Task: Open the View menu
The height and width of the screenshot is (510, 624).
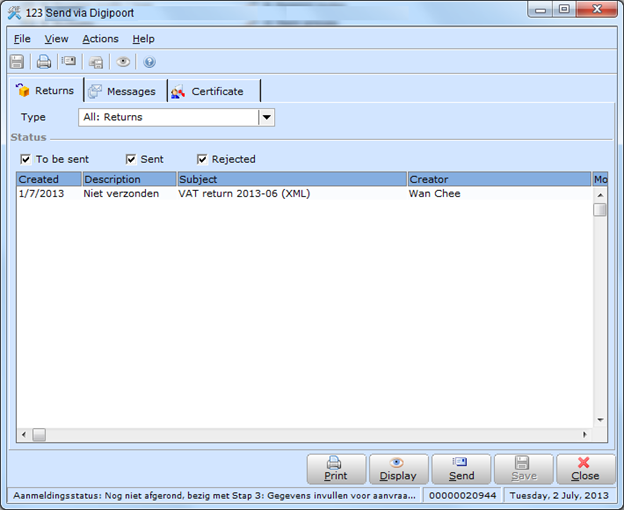Action: click(56, 39)
